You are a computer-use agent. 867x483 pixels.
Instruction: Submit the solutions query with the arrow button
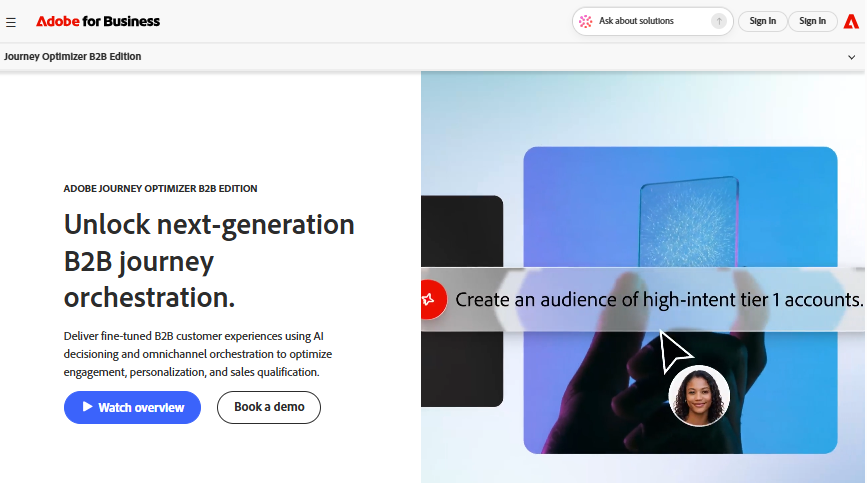[719, 22]
